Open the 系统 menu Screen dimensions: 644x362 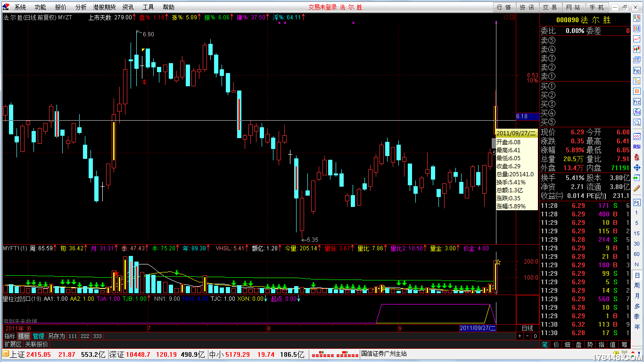pos(20,7)
